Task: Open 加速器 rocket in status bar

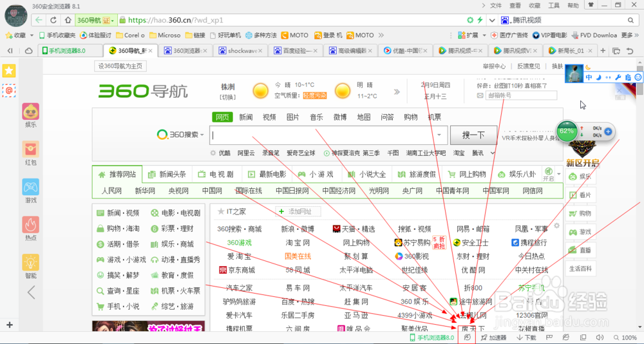Action: tap(494, 338)
